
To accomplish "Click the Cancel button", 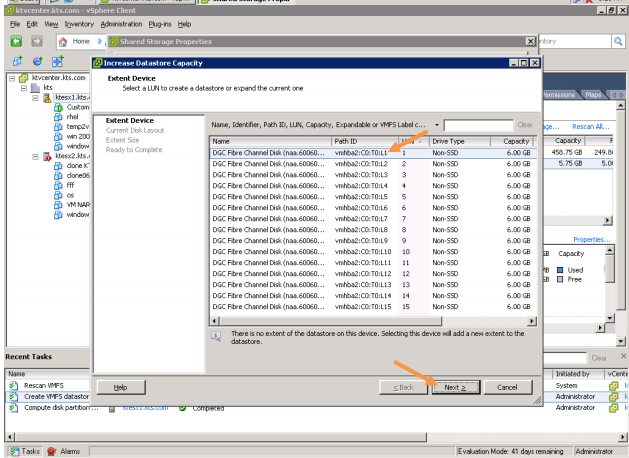I will (x=507, y=387).
